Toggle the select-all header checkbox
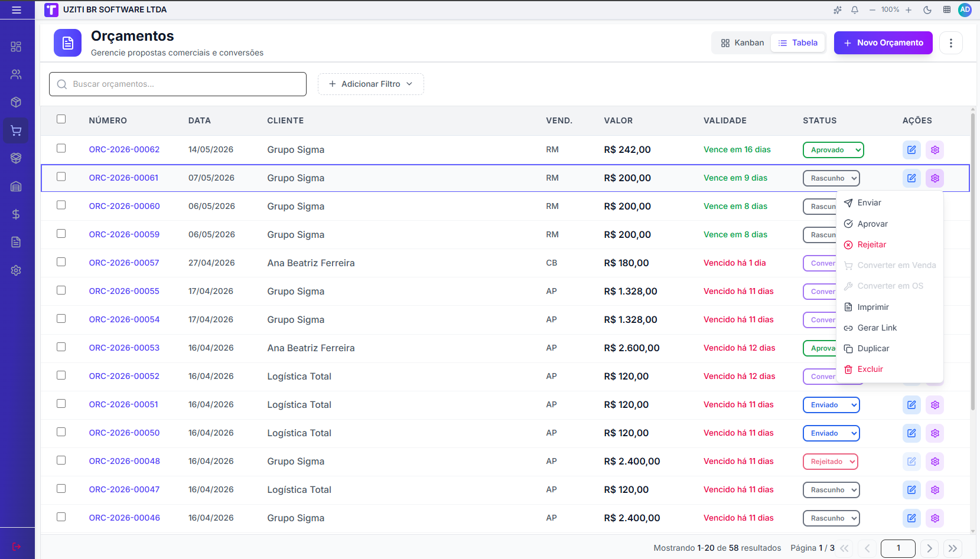The height and width of the screenshot is (559, 980). tap(61, 119)
